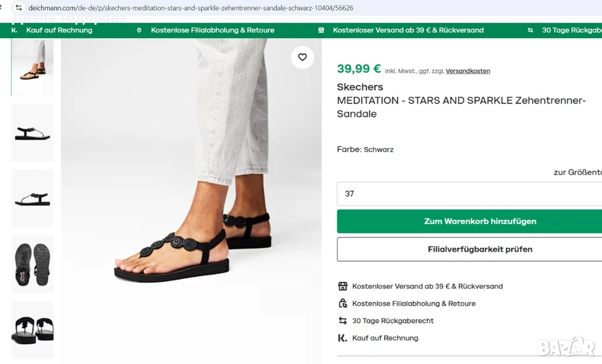
Task: Open the Versandkosten link
Action: (x=468, y=71)
